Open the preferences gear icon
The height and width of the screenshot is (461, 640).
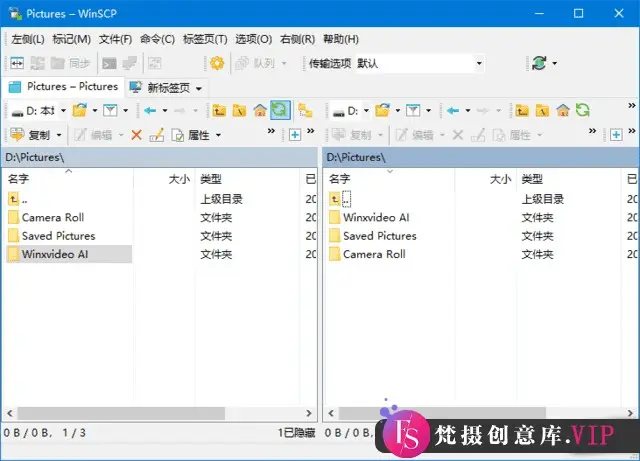coord(217,63)
